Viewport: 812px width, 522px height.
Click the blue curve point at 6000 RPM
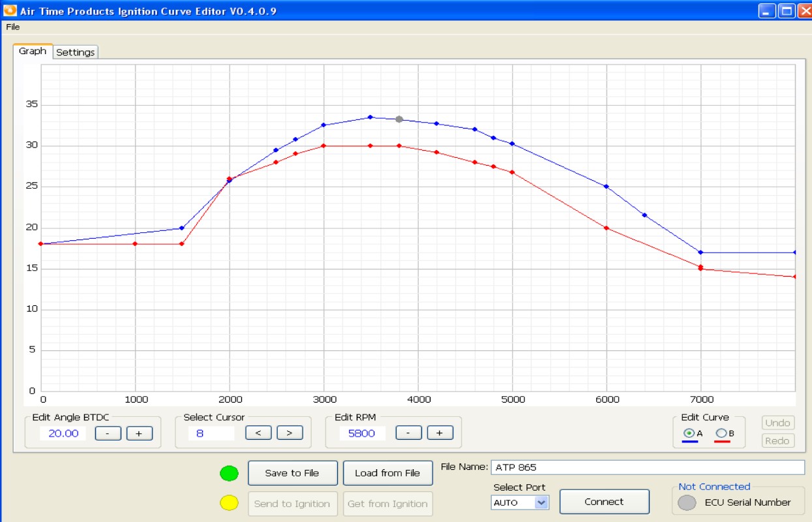607,187
